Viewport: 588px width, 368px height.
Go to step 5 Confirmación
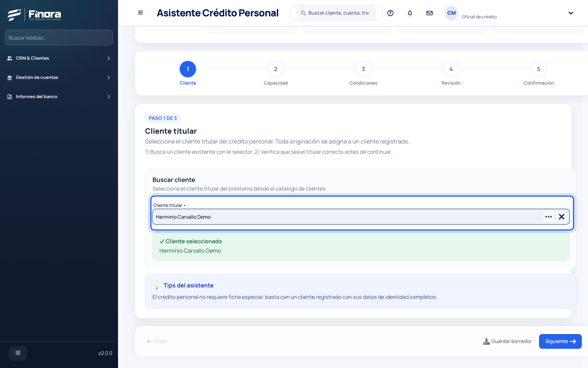[539, 74]
